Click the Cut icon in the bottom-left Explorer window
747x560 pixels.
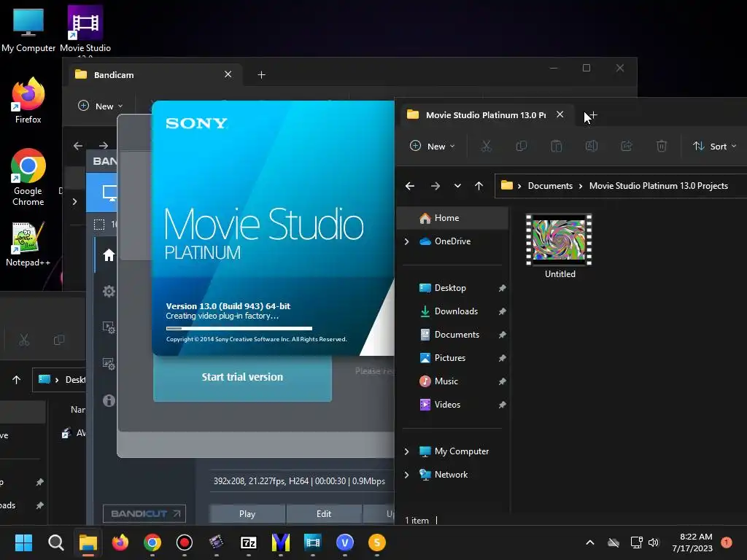coord(24,340)
